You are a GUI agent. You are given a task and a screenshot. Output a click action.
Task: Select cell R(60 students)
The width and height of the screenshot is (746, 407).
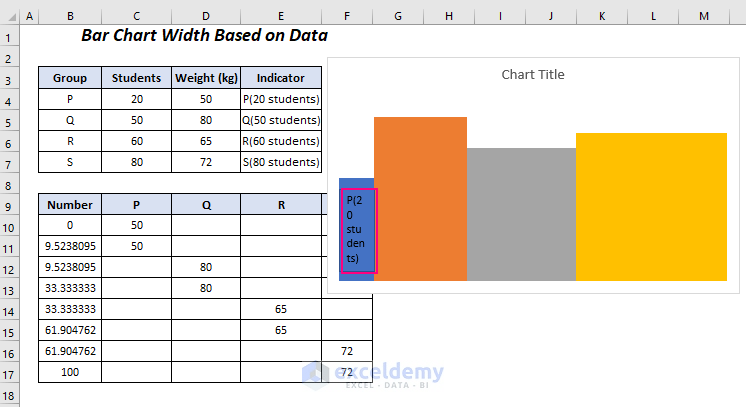tap(281, 141)
